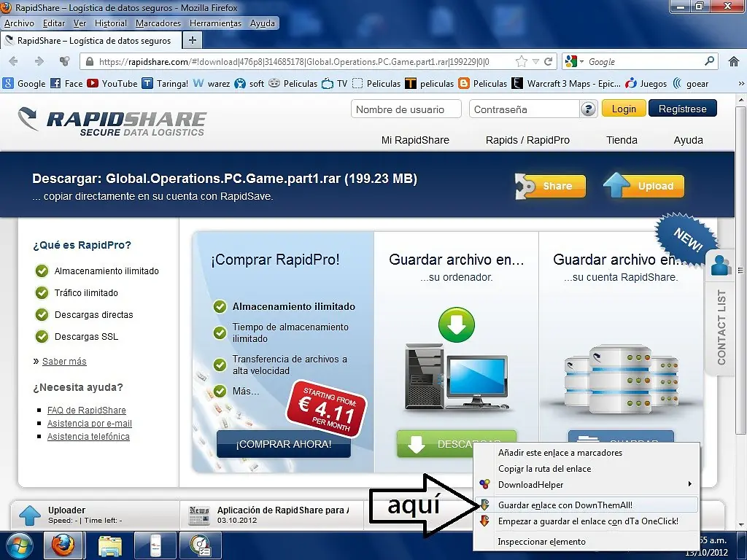The height and width of the screenshot is (560, 747).
Task: Click the Uploader blue arrow icon
Action: pos(29,516)
